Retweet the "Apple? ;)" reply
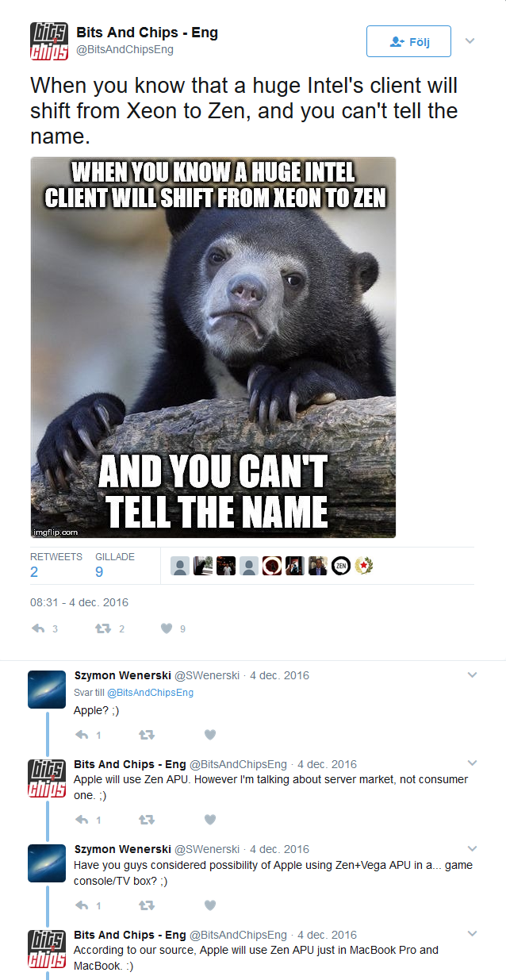Screen dimensions: 506x980 pos(147,735)
